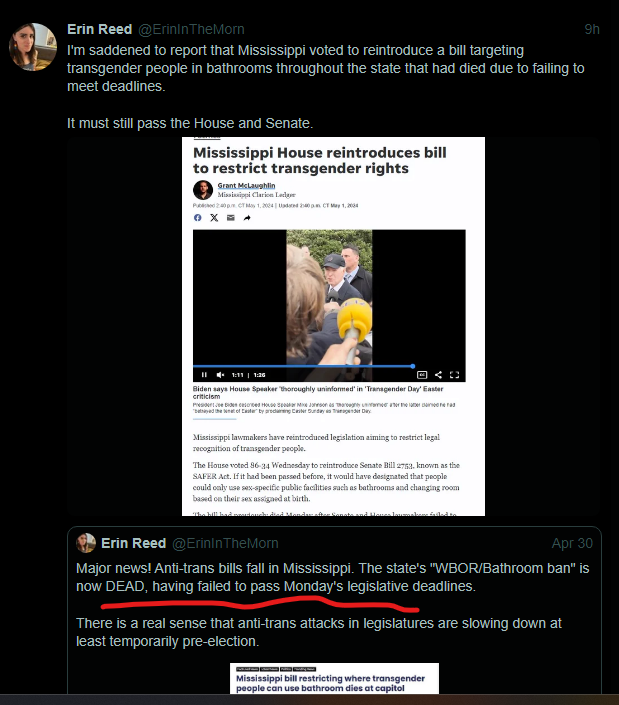Click forward arrow share icon

tap(247, 218)
